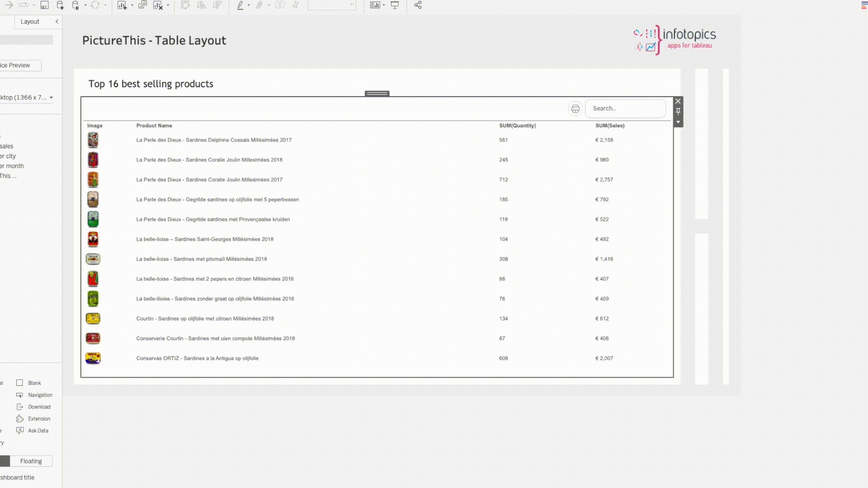Click the Presentation Mode icon
This screenshot has width=868, height=488.
395,5
